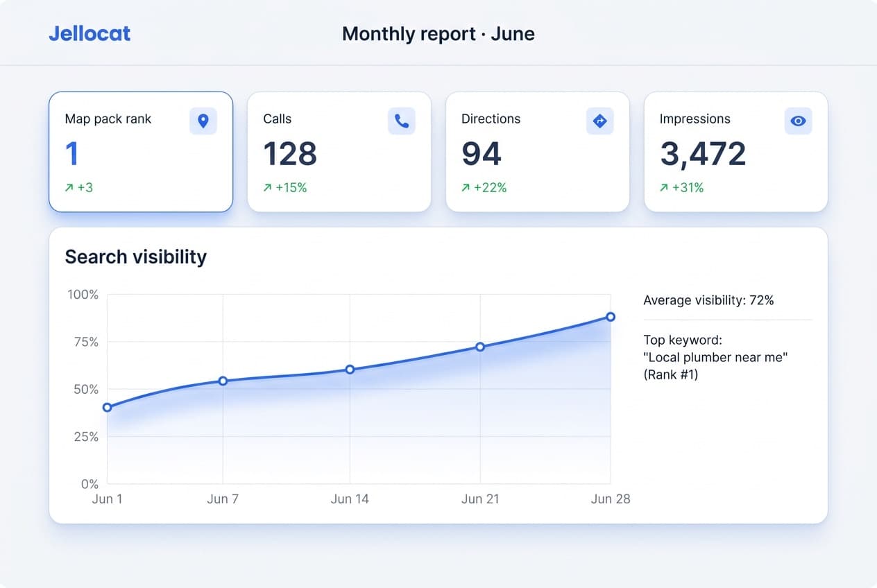This screenshot has height=588, width=877.
Task: Click the 'Jun 14' x-axis label
Action: (x=350, y=499)
